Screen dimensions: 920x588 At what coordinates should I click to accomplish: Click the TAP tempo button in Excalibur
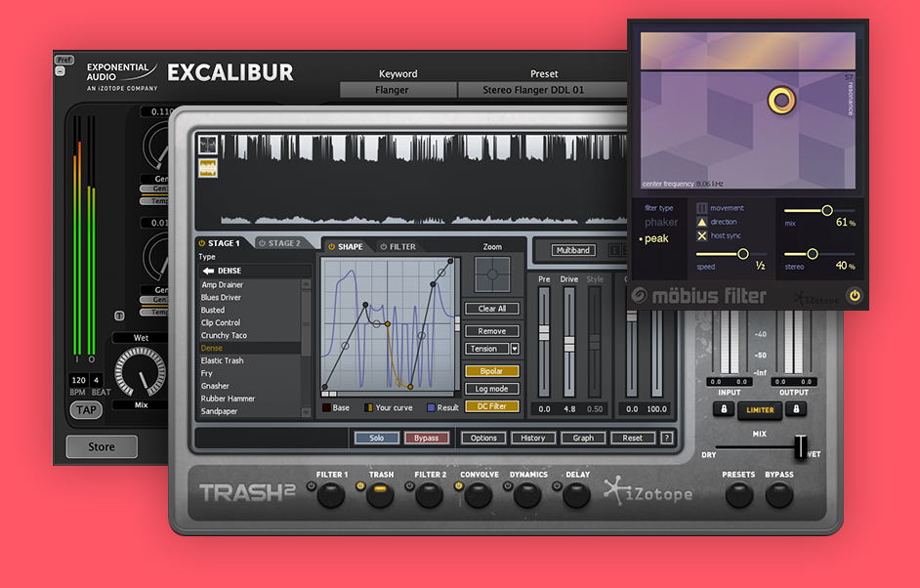point(86,410)
